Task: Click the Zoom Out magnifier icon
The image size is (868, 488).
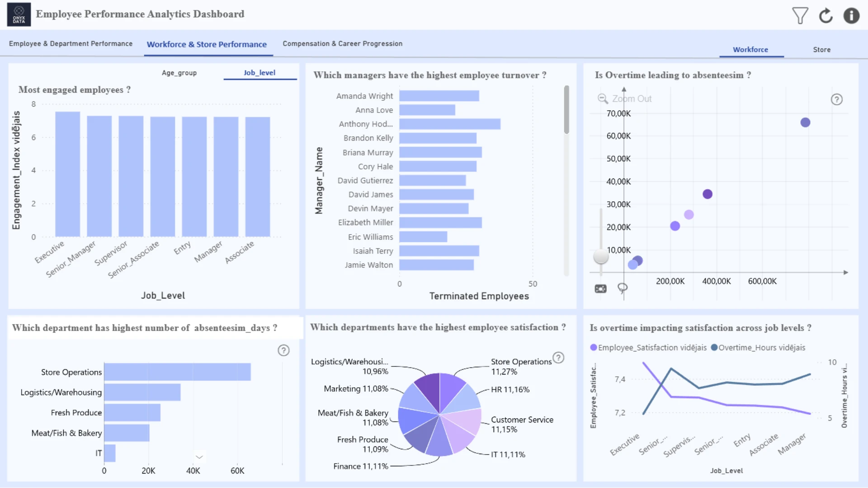Action: [x=603, y=99]
